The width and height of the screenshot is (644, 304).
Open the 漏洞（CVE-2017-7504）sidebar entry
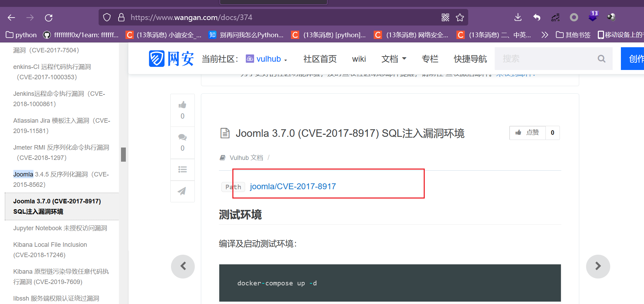tap(46, 50)
